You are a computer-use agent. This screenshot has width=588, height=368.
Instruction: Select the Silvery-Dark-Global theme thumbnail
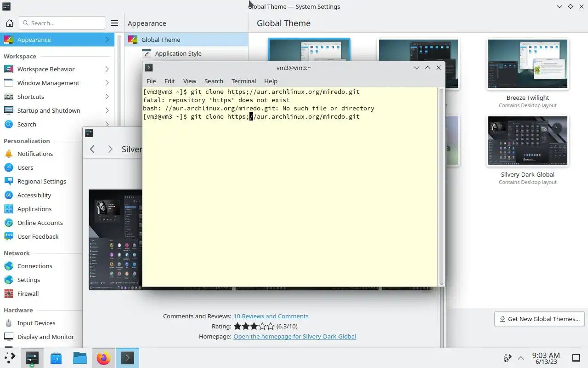[x=528, y=141]
